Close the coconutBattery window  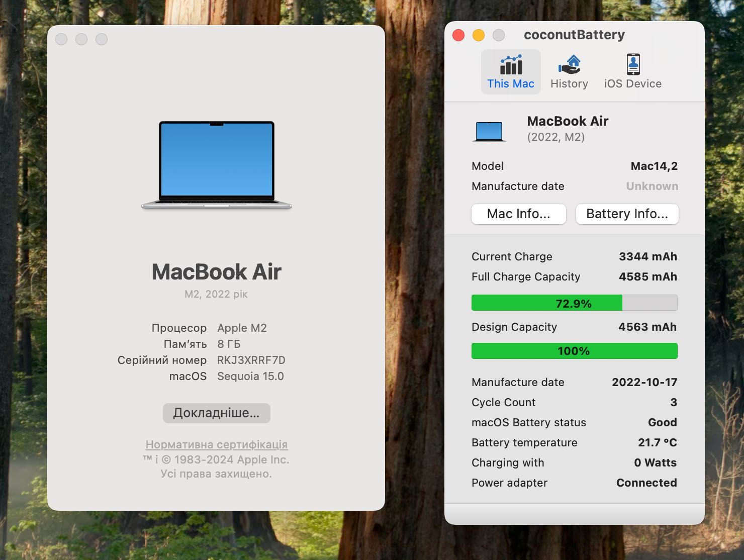pyautogui.click(x=458, y=35)
